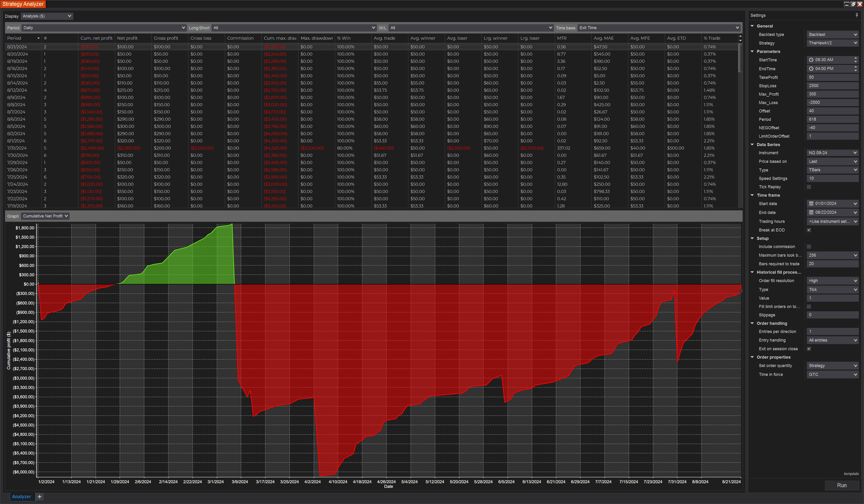
Task: Select the 8/21/2024 row
Action: (372, 47)
